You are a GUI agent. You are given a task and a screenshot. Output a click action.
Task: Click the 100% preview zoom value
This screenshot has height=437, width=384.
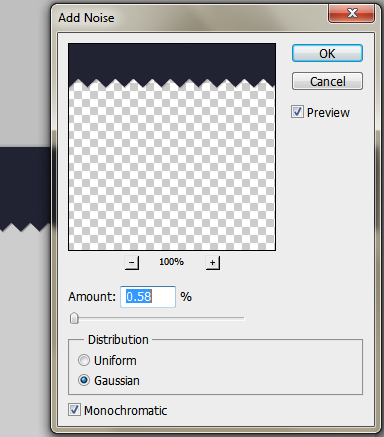pyautogui.click(x=171, y=262)
